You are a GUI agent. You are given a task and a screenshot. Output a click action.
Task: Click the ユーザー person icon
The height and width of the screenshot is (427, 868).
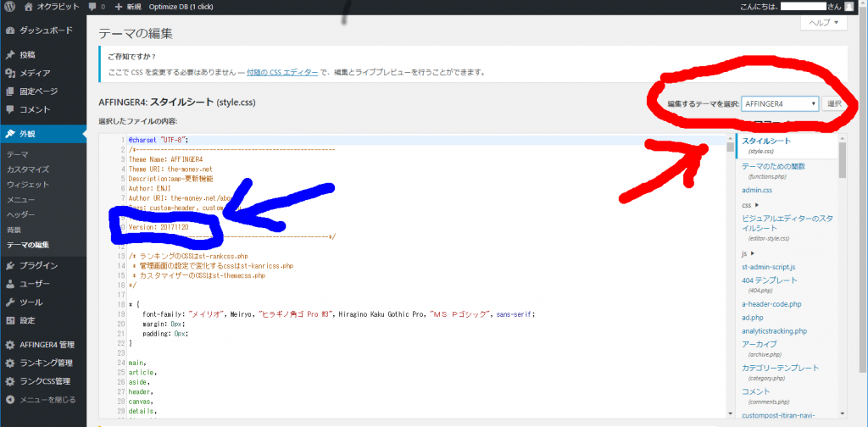click(10, 285)
